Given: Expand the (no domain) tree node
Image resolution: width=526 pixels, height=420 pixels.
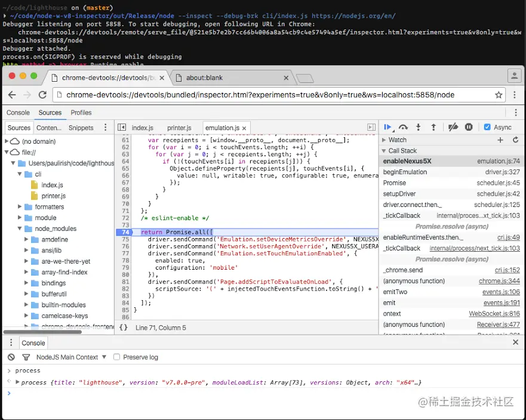Looking at the screenshot, I should (x=7, y=141).
